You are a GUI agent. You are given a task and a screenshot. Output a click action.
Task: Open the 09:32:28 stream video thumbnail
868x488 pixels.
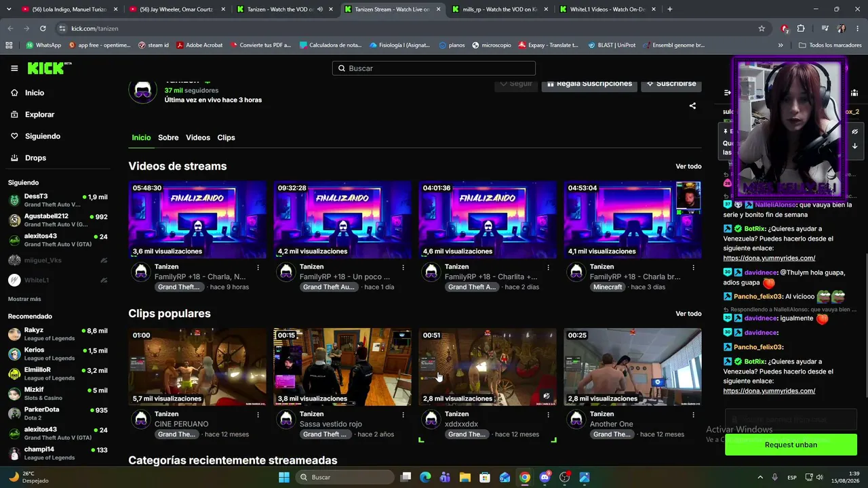pos(342,220)
